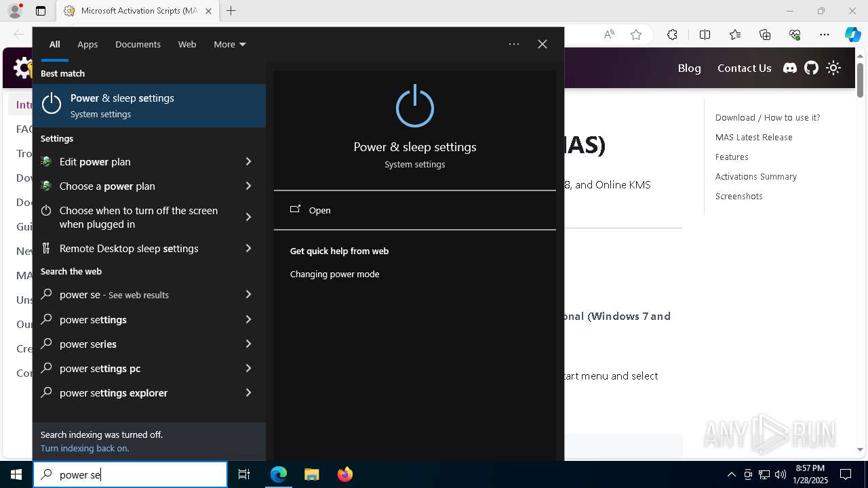The height and width of the screenshot is (488, 868).
Task: Click the power se search input box
Action: coord(130,474)
